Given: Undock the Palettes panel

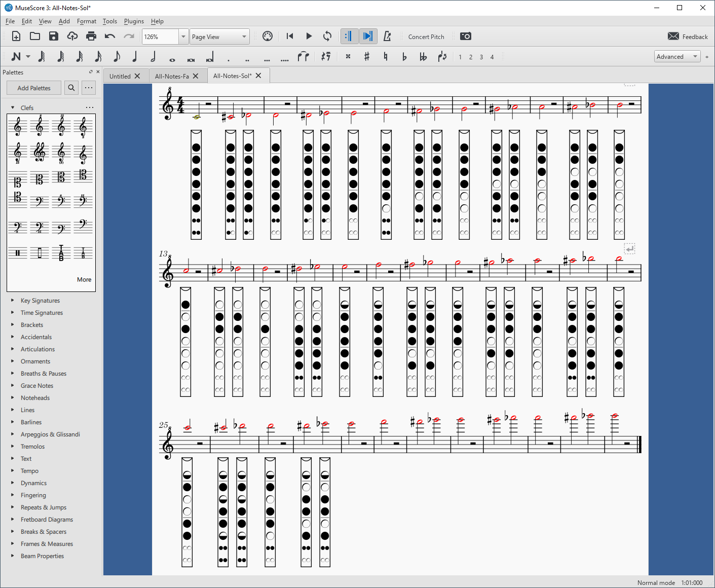Looking at the screenshot, I should 91,72.
